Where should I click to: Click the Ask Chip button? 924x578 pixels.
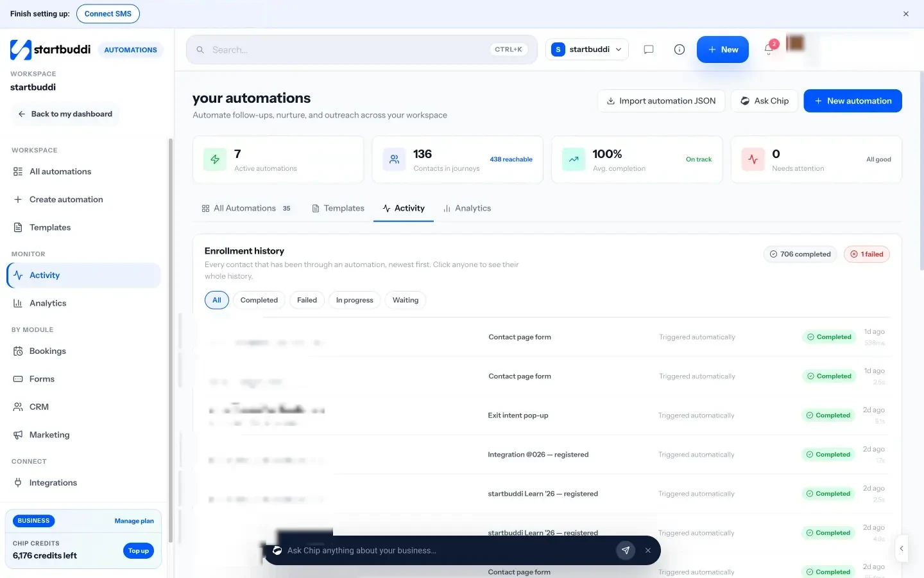coord(764,101)
